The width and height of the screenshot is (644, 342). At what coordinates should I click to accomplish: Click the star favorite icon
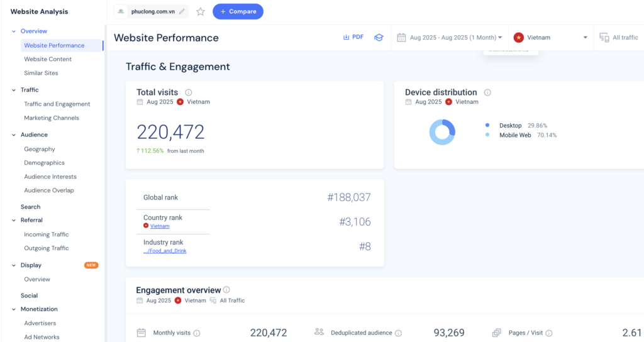[201, 11]
